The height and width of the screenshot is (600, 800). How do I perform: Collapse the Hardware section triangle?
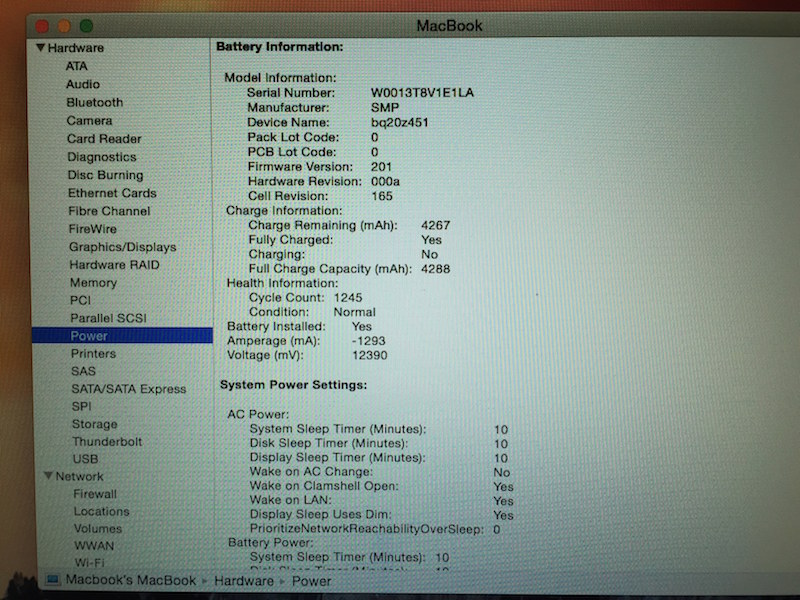[x=40, y=47]
